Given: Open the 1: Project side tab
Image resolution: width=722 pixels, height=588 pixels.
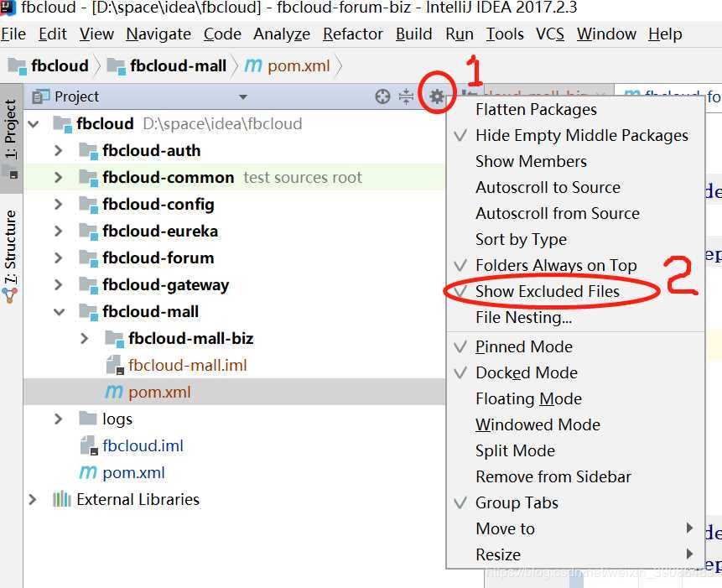Looking at the screenshot, I should click(x=11, y=138).
